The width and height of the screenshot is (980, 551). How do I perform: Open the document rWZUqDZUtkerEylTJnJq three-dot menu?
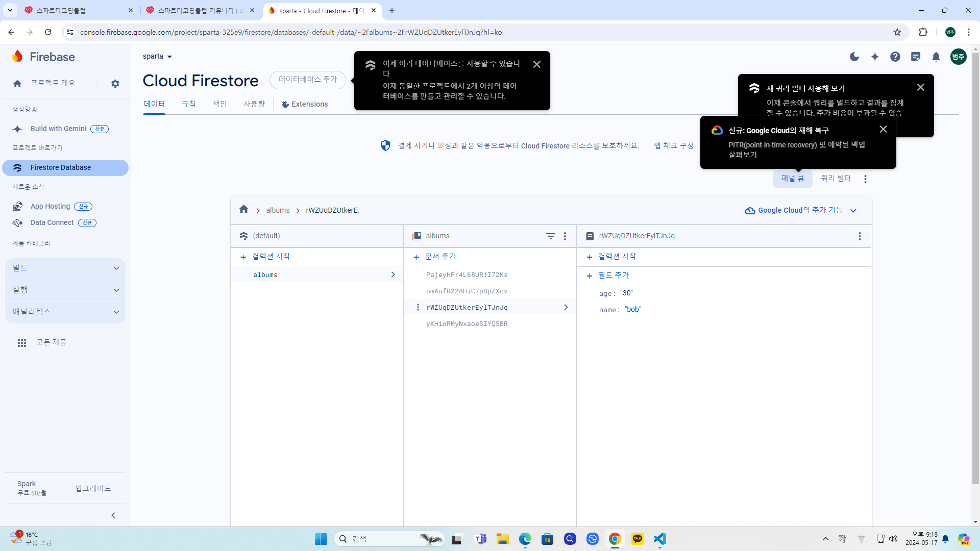(860, 236)
